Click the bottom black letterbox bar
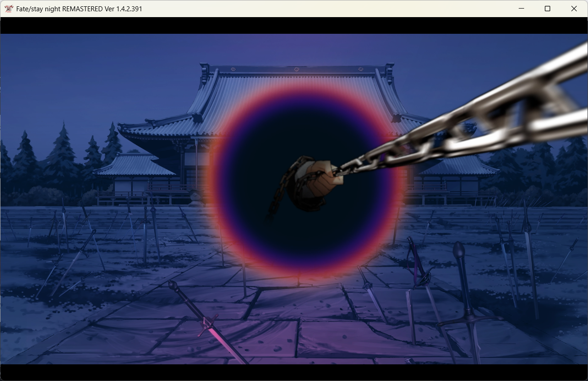 tap(294, 372)
